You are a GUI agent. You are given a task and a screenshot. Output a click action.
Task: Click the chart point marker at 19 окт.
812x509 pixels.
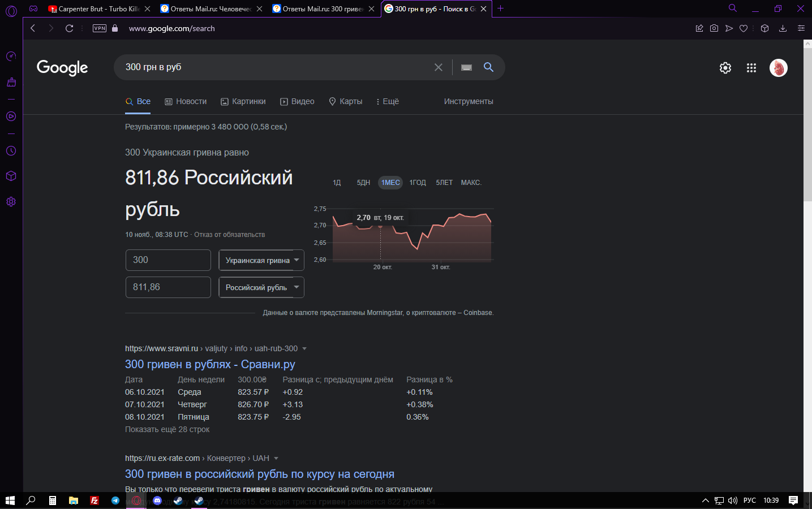tap(380, 225)
